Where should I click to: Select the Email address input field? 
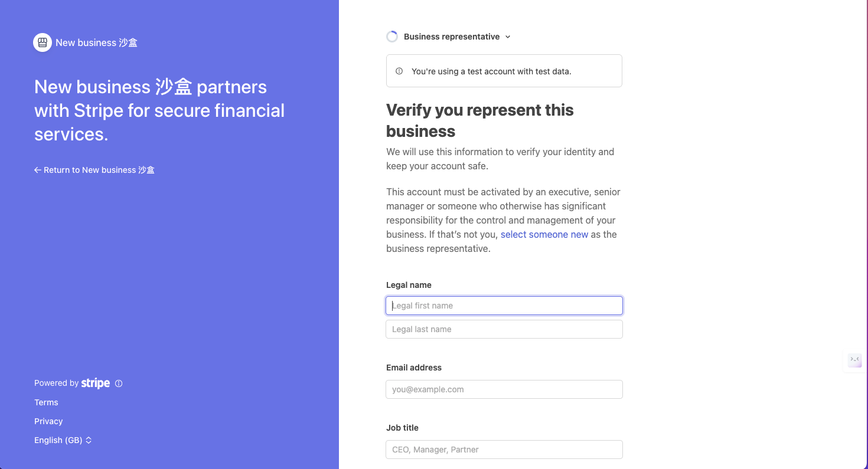504,389
